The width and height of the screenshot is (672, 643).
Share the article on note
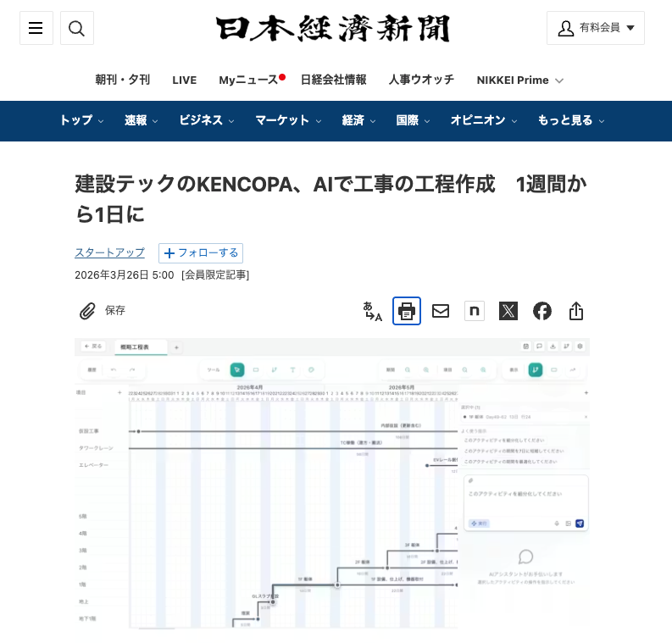pyautogui.click(x=475, y=311)
